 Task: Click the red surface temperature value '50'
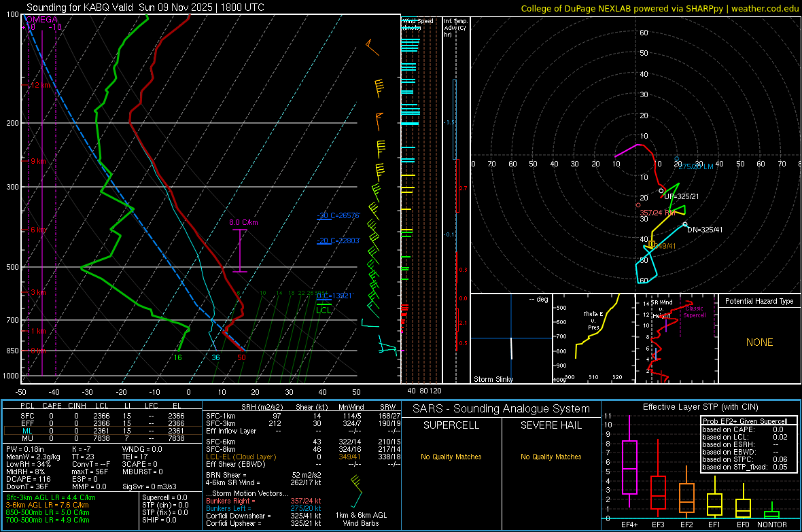tap(241, 357)
